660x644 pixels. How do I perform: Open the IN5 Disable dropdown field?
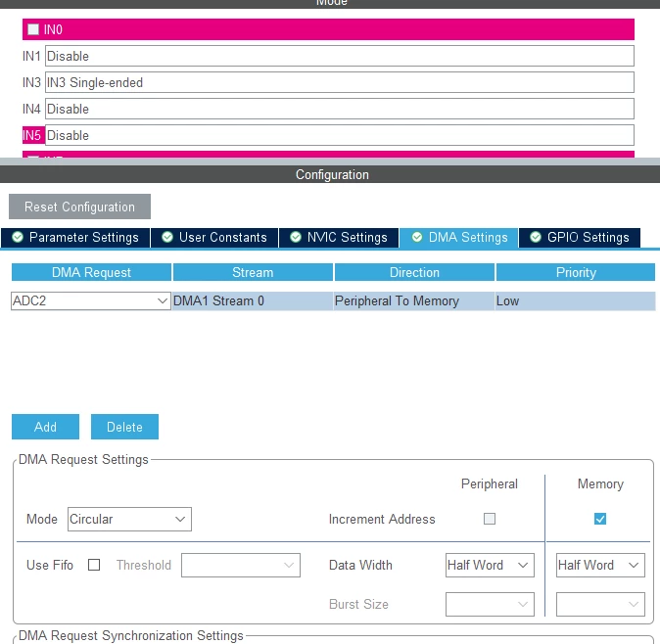(x=339, y=135)
